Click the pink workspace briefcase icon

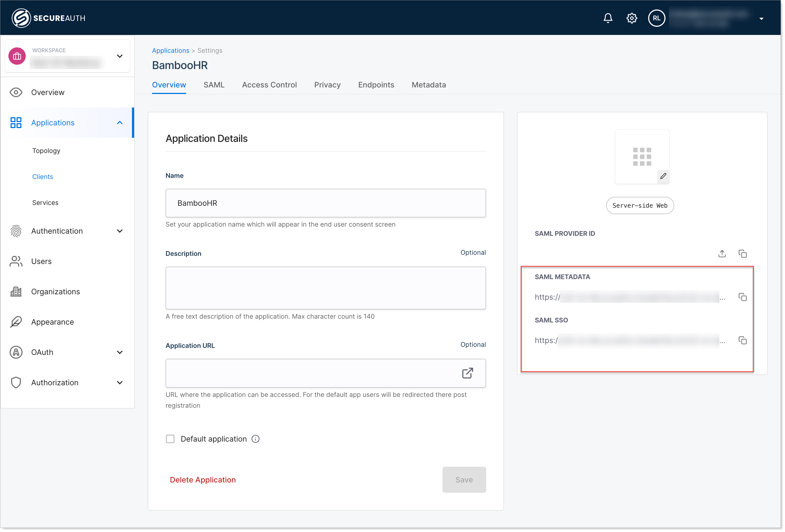(17, 56)
